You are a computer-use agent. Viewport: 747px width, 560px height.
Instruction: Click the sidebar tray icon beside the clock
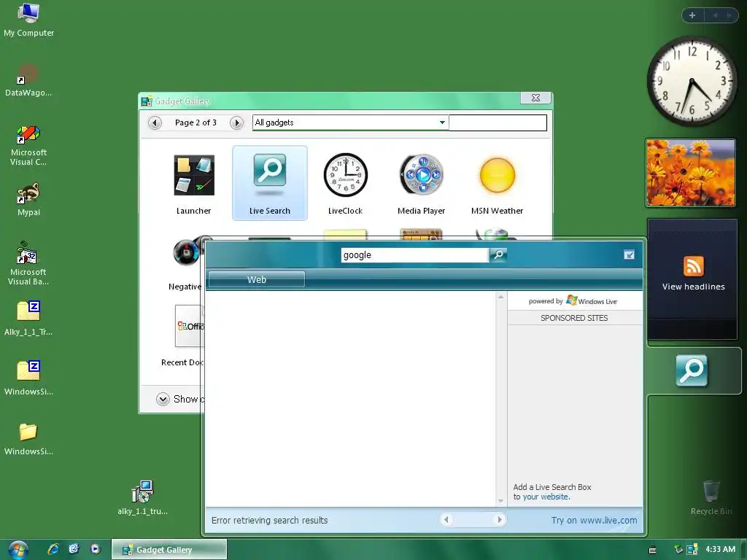692,549
